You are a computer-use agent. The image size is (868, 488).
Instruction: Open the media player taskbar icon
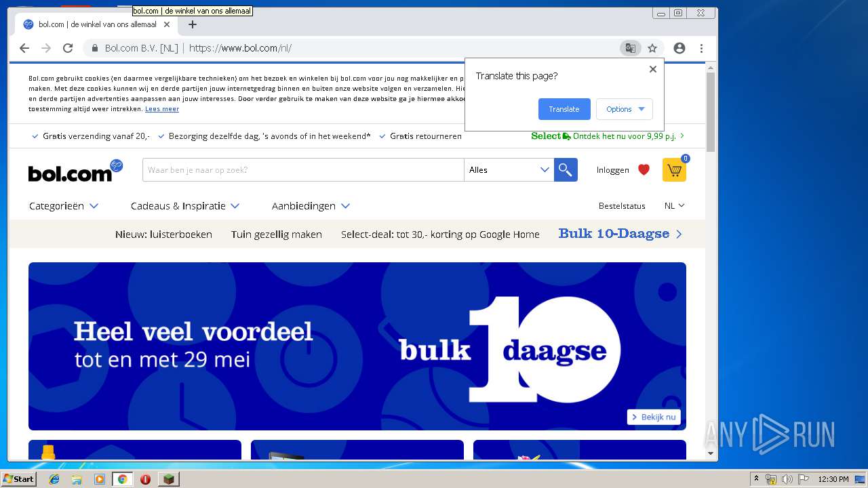coord(100,479)
